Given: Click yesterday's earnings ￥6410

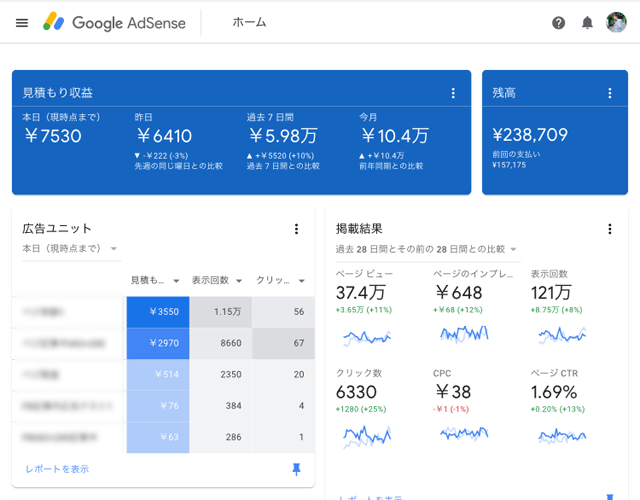Looking at the screenshot, I should (164, 136).
